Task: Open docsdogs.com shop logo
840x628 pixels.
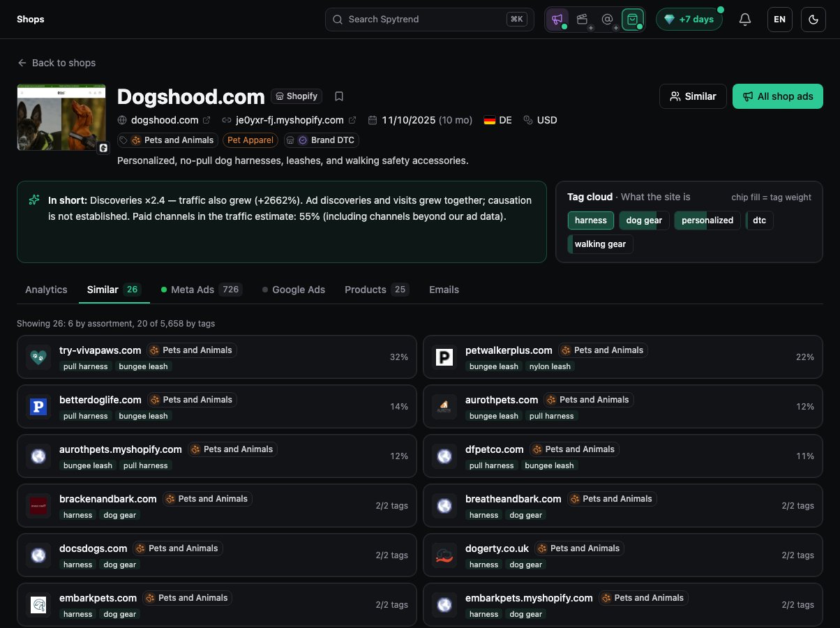Action: [38, 555]
